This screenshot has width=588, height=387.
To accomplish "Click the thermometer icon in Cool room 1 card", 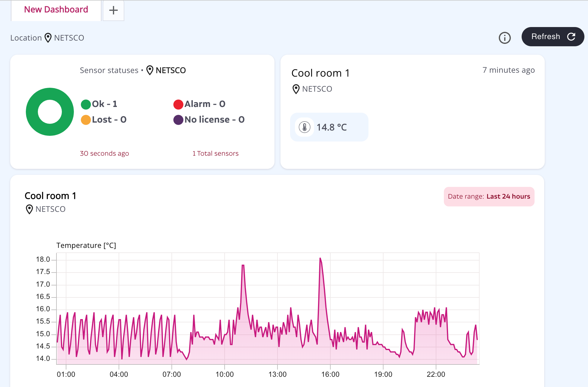I will point(305,127).
